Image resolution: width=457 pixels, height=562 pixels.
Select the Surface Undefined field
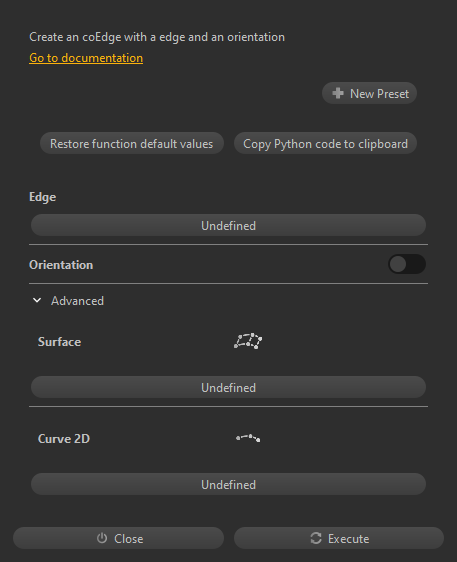(x=228, y=387)
